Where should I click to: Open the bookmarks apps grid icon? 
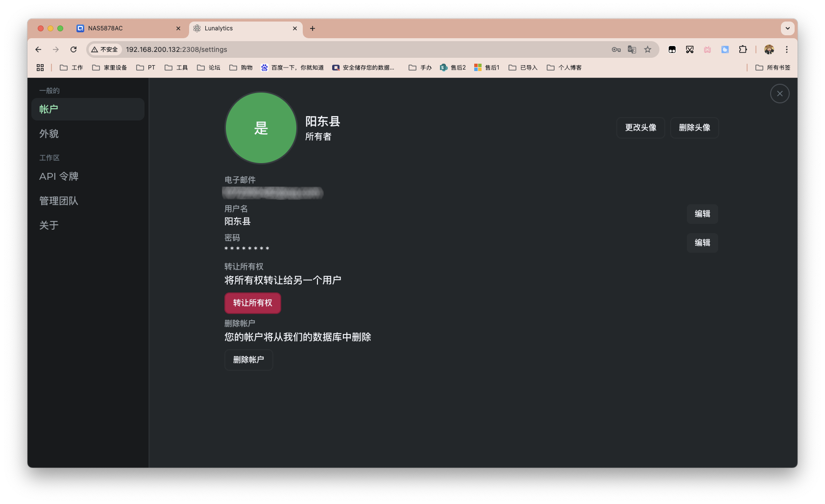pyautogui.click(x=40, y=67)
